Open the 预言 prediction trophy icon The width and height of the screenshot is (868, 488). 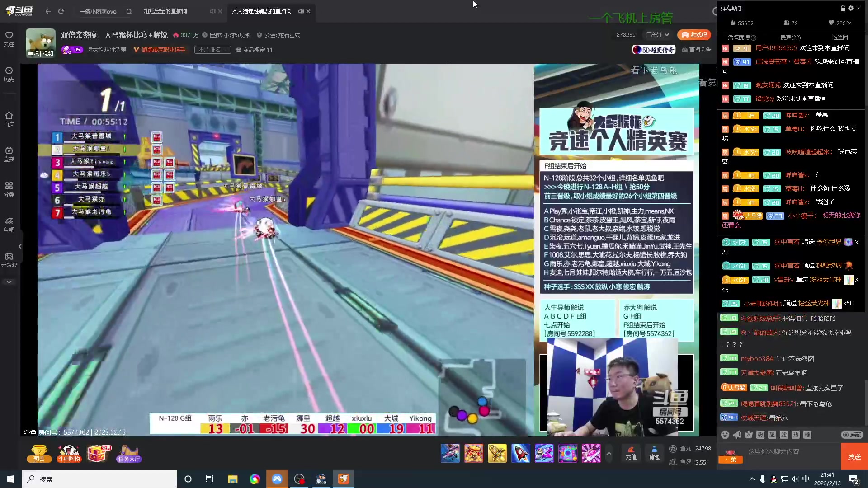tap(39, 453)
